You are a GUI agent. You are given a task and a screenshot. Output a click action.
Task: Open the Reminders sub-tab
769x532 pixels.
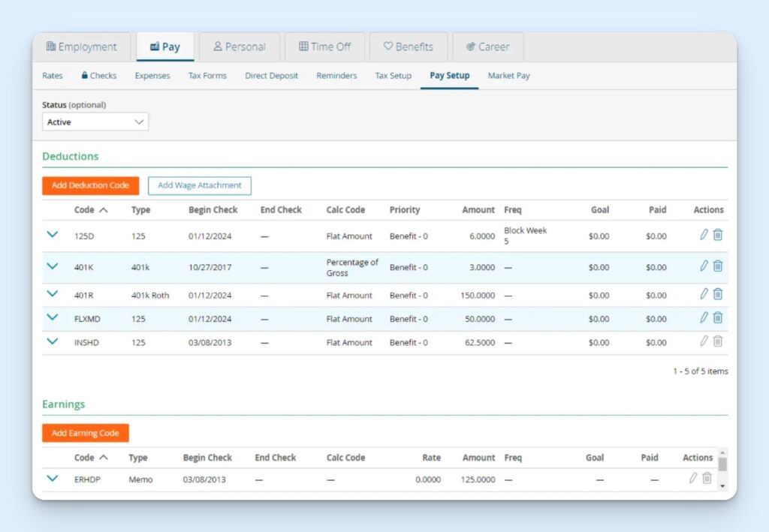(336, 76)
